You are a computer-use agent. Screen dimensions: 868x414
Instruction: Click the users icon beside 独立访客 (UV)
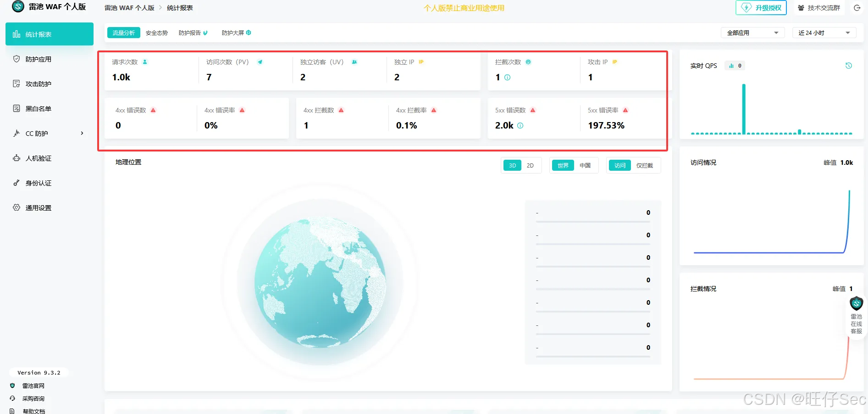pos(354,62)
